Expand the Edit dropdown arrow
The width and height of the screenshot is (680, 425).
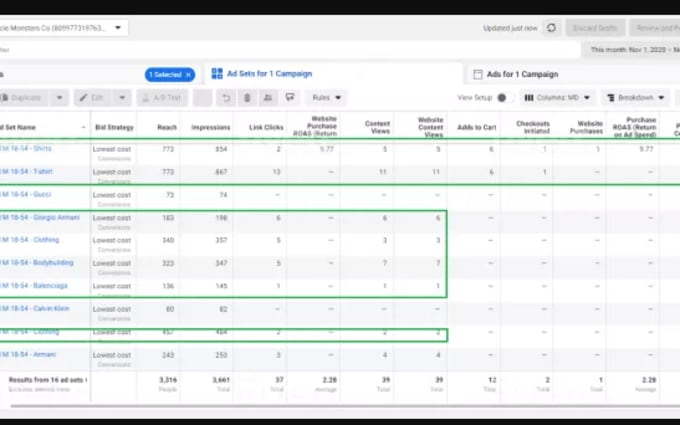[122, 98]
